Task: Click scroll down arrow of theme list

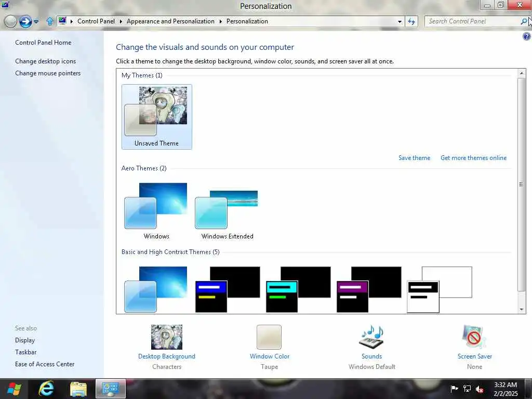Action: (522, 310)
